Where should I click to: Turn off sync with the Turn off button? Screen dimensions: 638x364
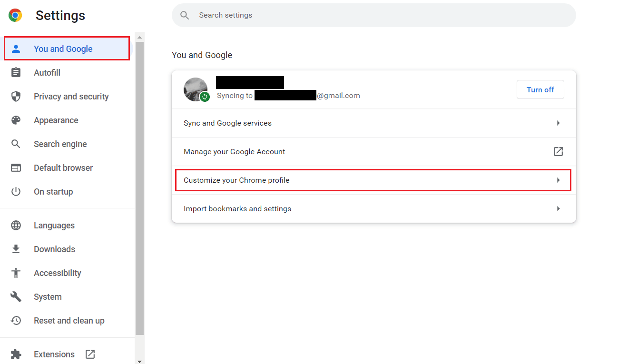click(x=540, y=89)
